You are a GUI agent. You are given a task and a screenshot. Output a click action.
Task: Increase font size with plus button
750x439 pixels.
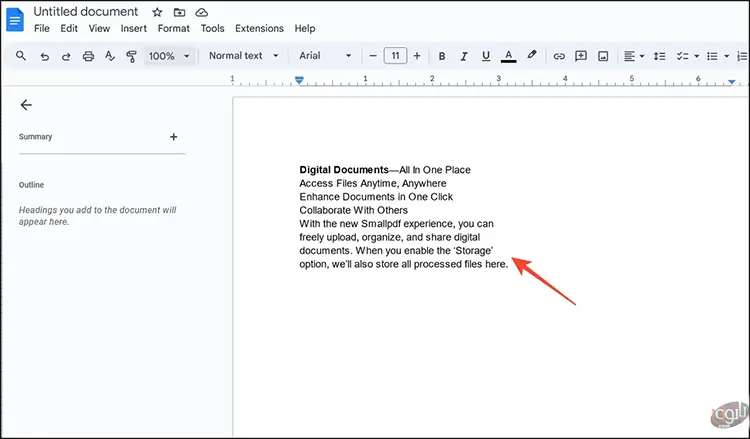pos(417,56)
